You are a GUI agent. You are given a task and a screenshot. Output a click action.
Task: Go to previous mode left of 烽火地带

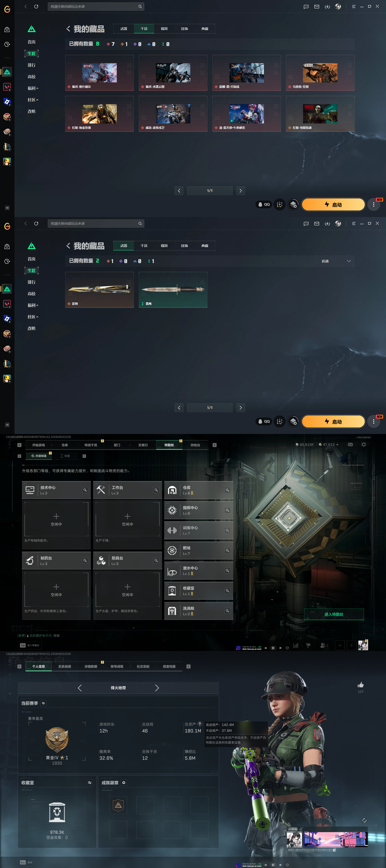pyautogui.click(x=80, y=688)
